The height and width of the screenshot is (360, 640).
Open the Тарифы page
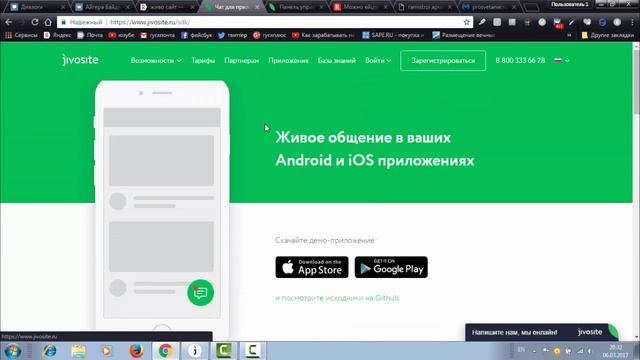[x=203, y=60]
